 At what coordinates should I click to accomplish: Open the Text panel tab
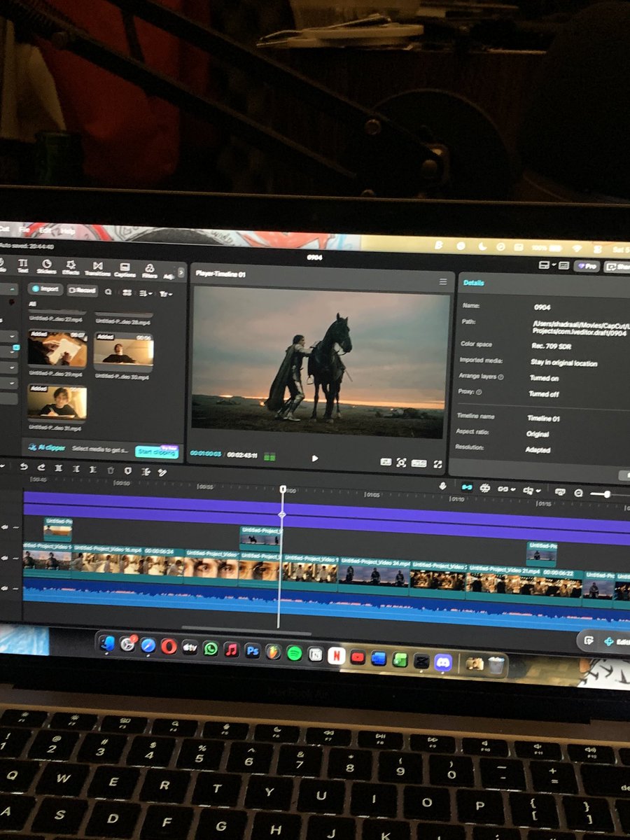22,266
